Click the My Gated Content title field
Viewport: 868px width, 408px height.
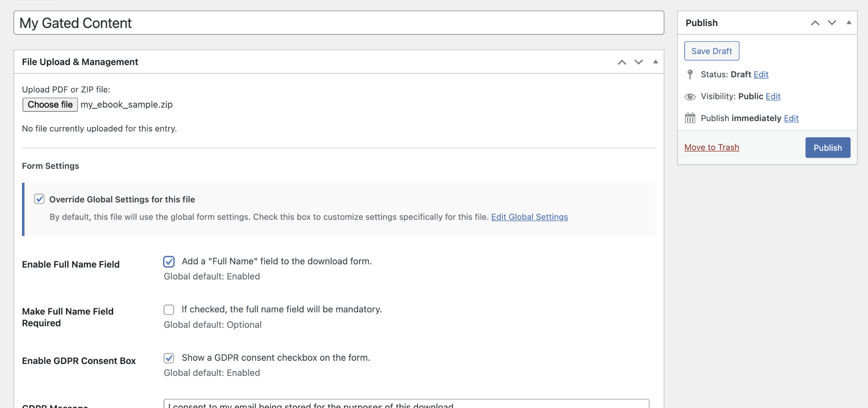[338, 23]
